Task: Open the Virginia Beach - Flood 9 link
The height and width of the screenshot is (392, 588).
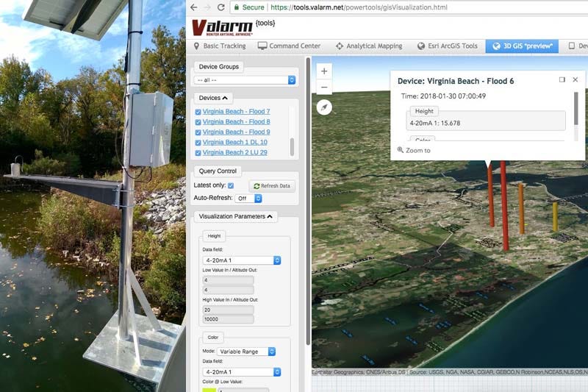Action: pos(236,132)
